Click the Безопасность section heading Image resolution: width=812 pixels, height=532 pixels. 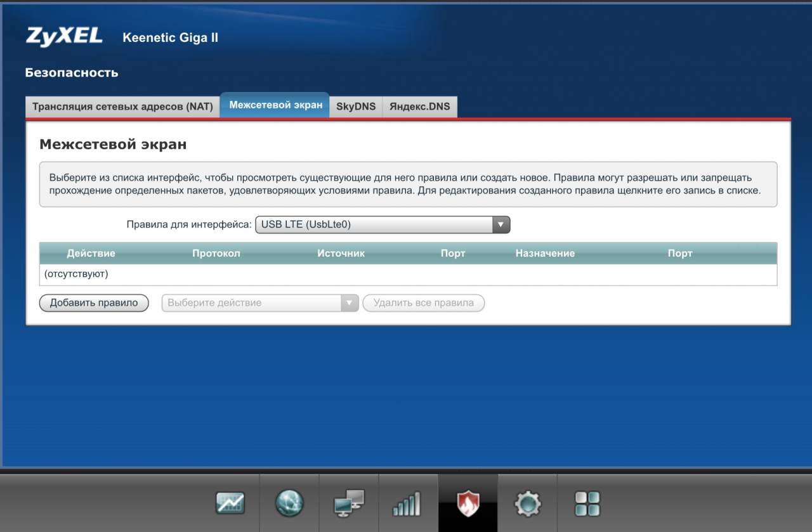[x=72, y=73]
